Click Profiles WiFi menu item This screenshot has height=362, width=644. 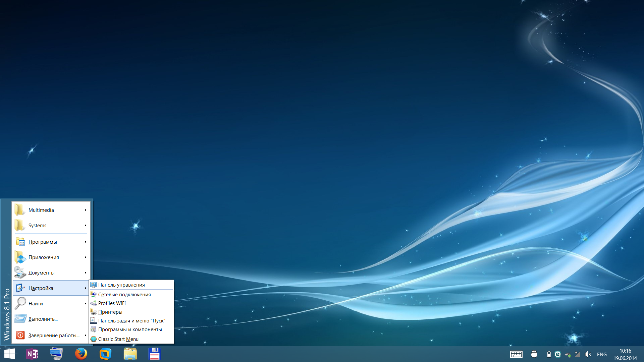coord(112,303)
